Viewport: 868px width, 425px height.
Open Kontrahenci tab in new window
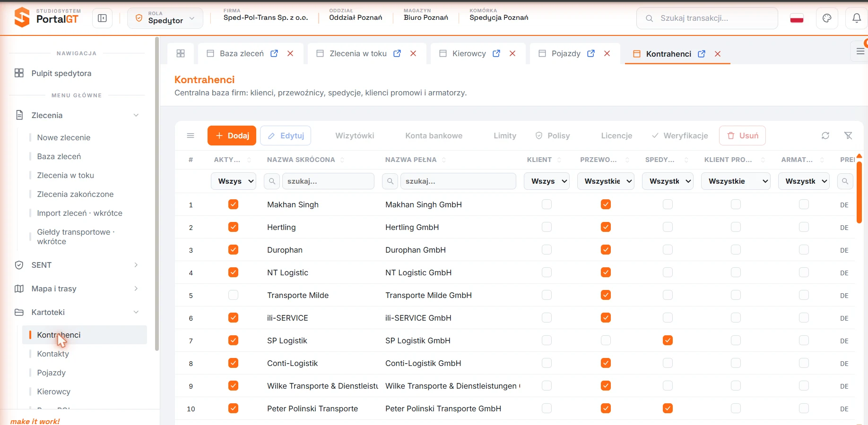[702, 54]
